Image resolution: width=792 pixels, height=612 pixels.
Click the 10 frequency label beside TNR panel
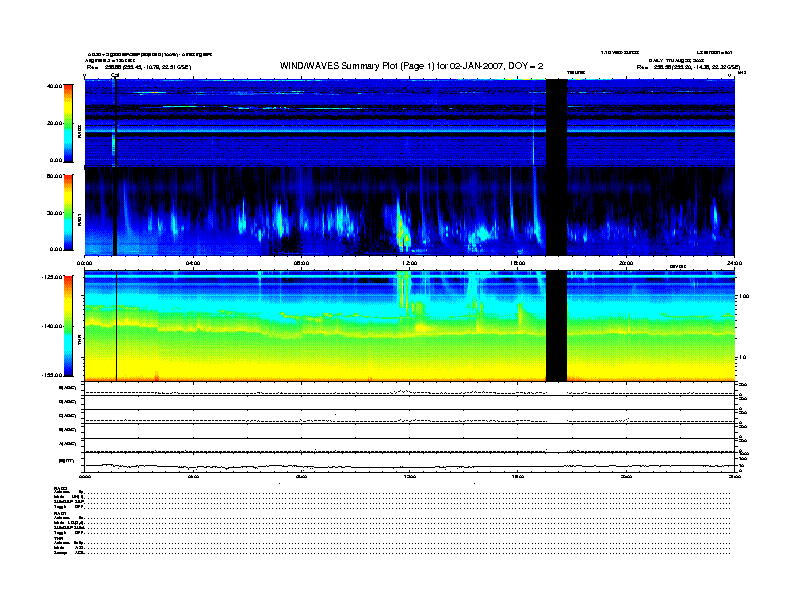coord(742,357)
